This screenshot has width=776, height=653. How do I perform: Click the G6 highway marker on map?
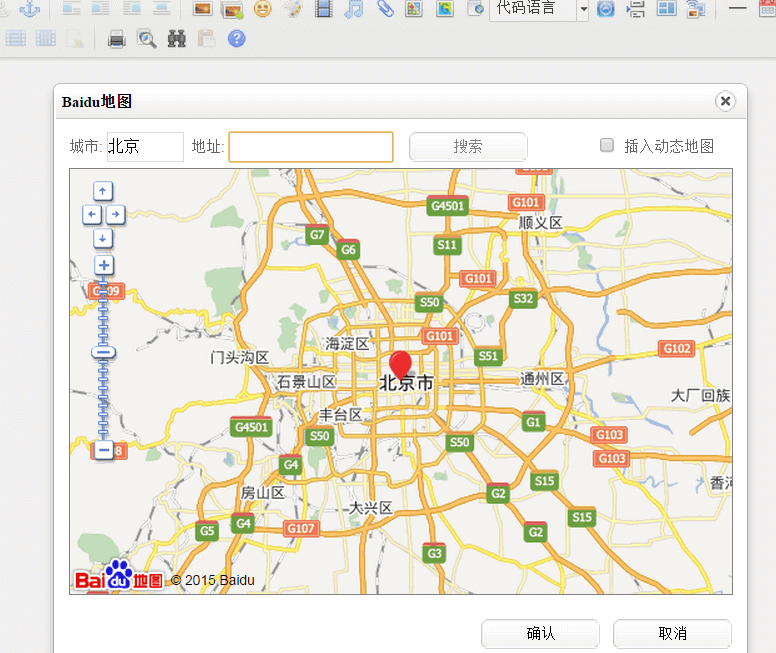click(x=348, y=250)
